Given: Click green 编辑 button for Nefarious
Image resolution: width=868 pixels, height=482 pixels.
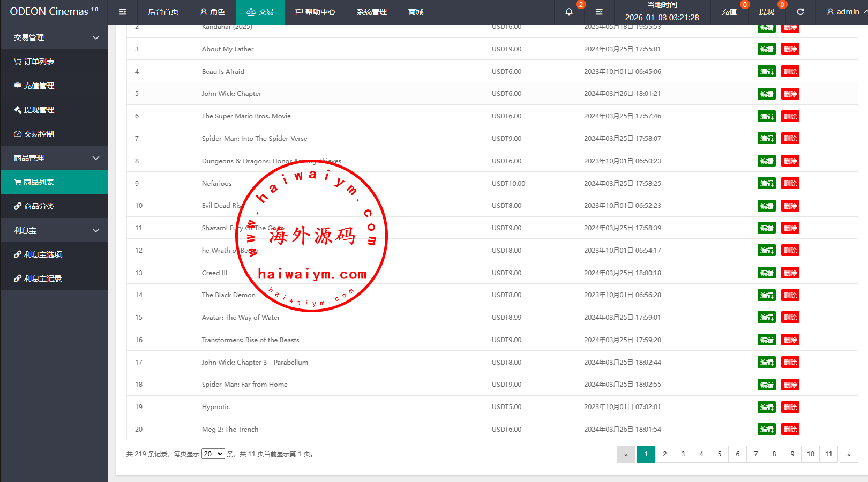Looking at the screenshot, I should pos(766,183).
